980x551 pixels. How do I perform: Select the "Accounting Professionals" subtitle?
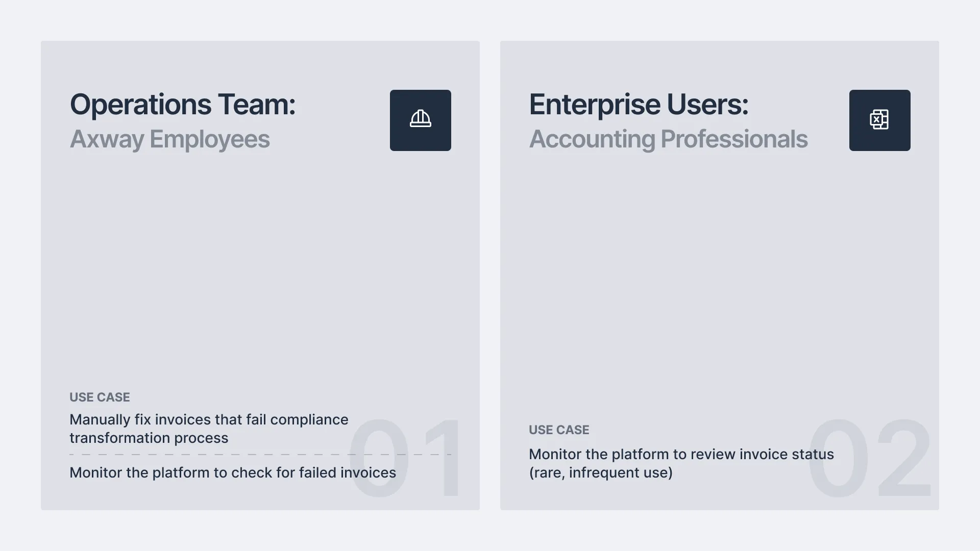[668, 139]
